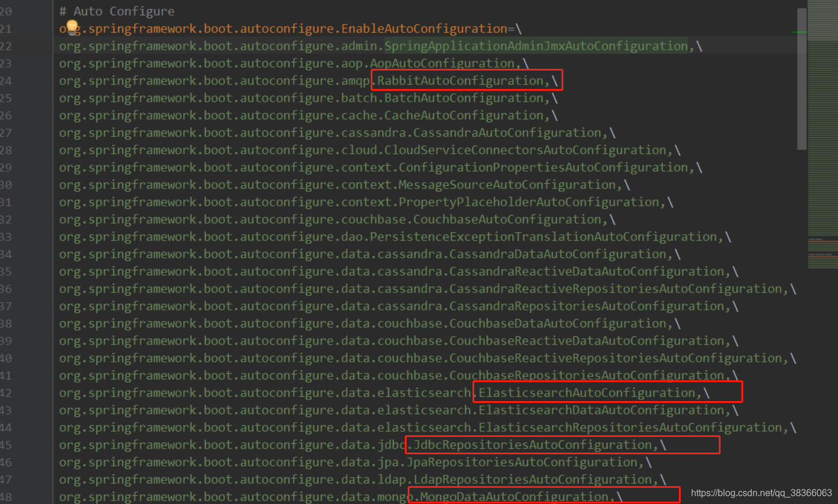Image resolution: width=838 pixels, height=504 pixels.
Task: Click CassandraDataAutoConfiguration text
Action: 558,254
